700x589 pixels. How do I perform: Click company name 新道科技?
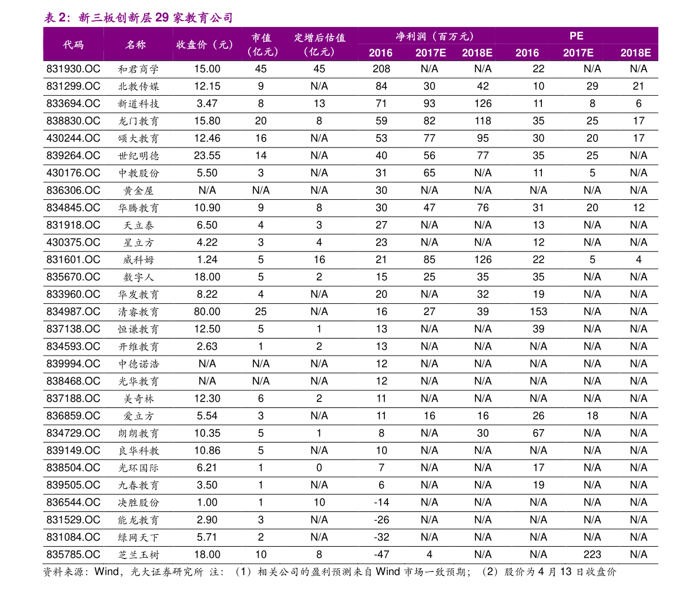pyautogui.click(x=138, y=104)
